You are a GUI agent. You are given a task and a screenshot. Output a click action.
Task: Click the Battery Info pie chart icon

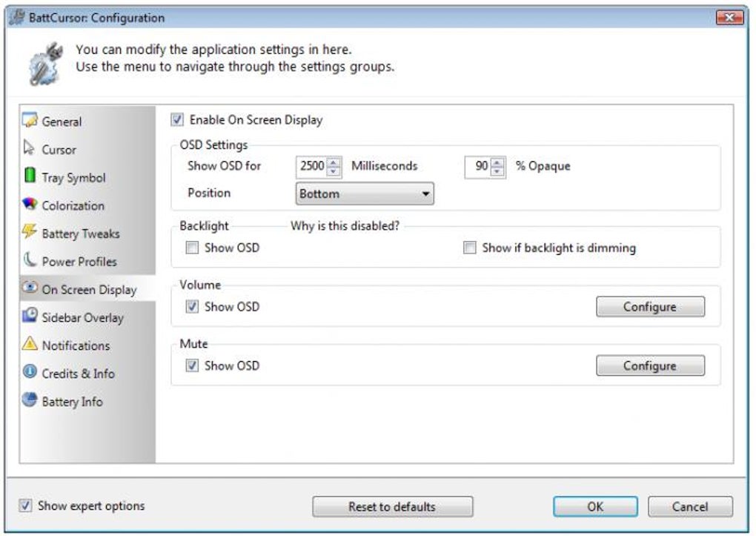(30, 400)
